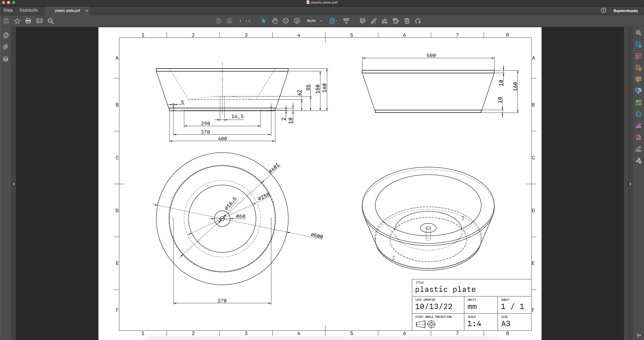Open the Fill & Sign tool in right pane
Viewport: 644px width, 340px height.
pos(638,149)
